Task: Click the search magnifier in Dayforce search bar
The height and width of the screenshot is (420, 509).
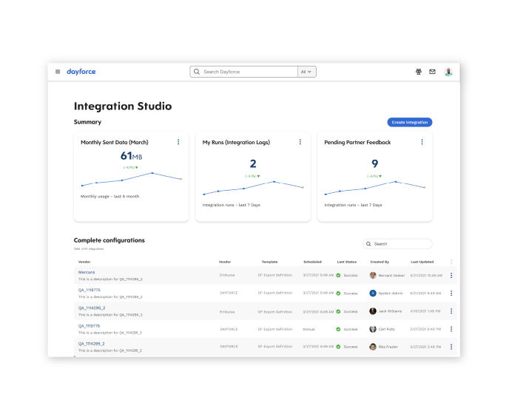Action: pyautogui.click(x=197, y=72)
